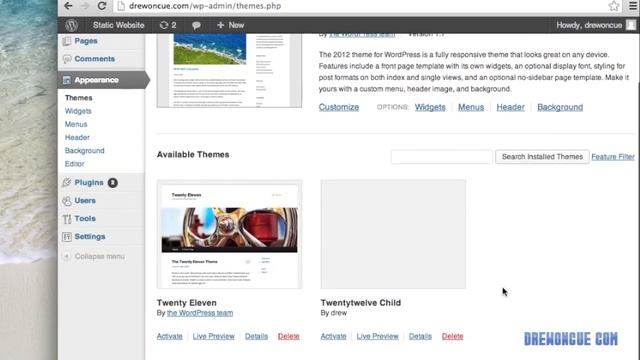Open the Plugins menu
Image resolution: width=640 pixels, height=360 pixels.
[x=89, y=182]
